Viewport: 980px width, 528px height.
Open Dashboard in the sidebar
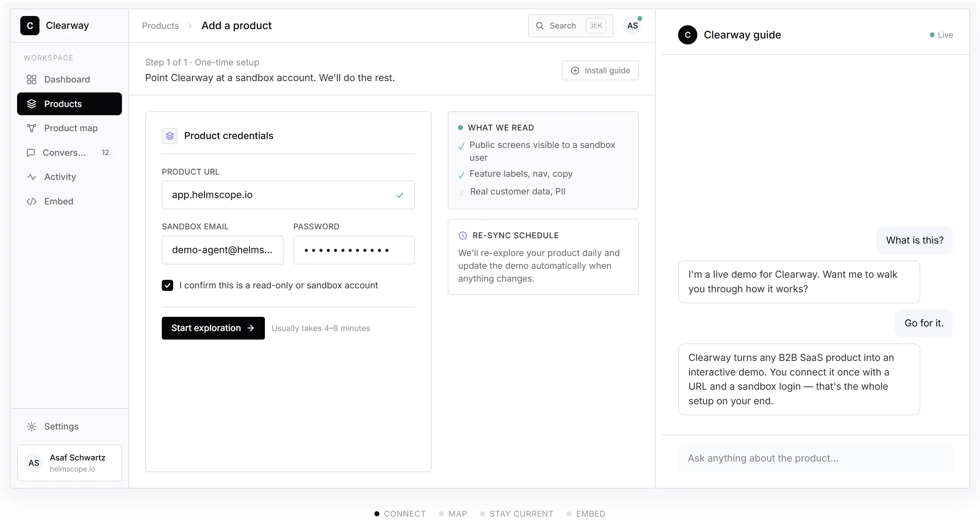click(69, 80)
